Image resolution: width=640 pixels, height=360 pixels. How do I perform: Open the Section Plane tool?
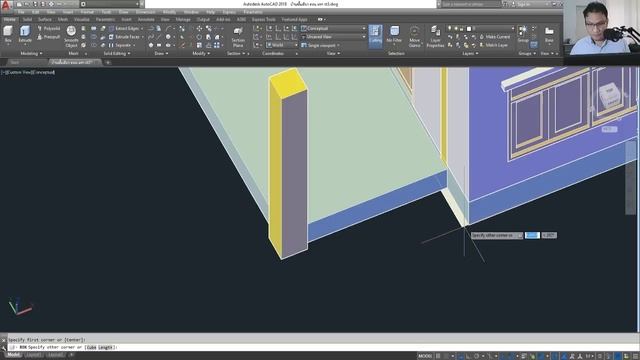(x=238, y=37)
